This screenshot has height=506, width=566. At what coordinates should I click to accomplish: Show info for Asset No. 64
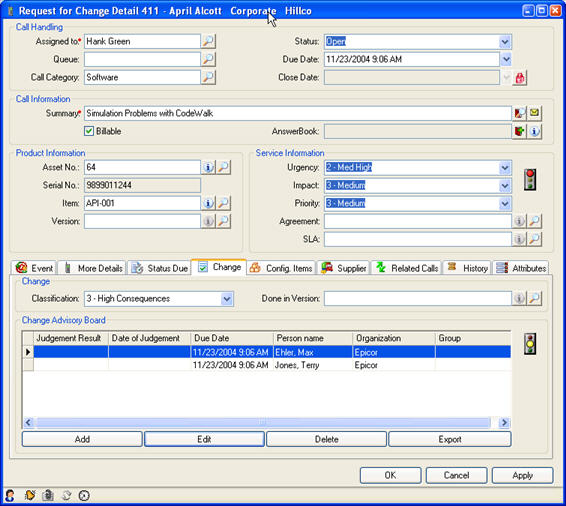click(208, 167)
